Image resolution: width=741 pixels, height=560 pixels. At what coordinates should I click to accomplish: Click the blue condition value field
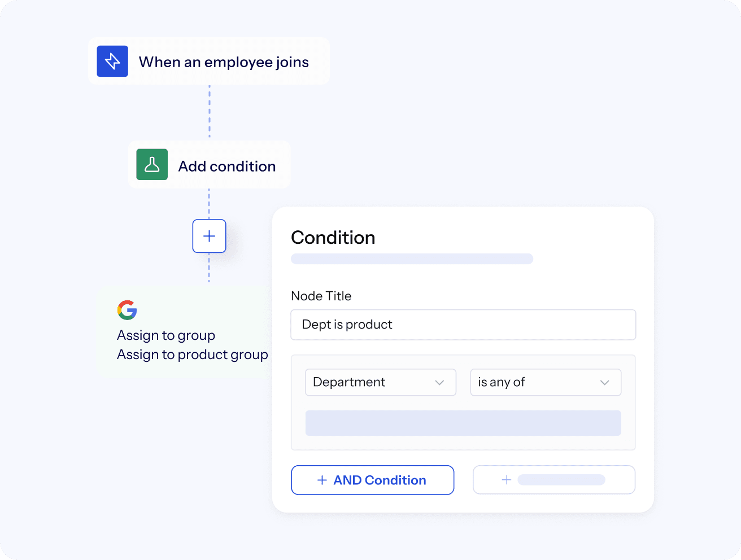tap(463, 423)
